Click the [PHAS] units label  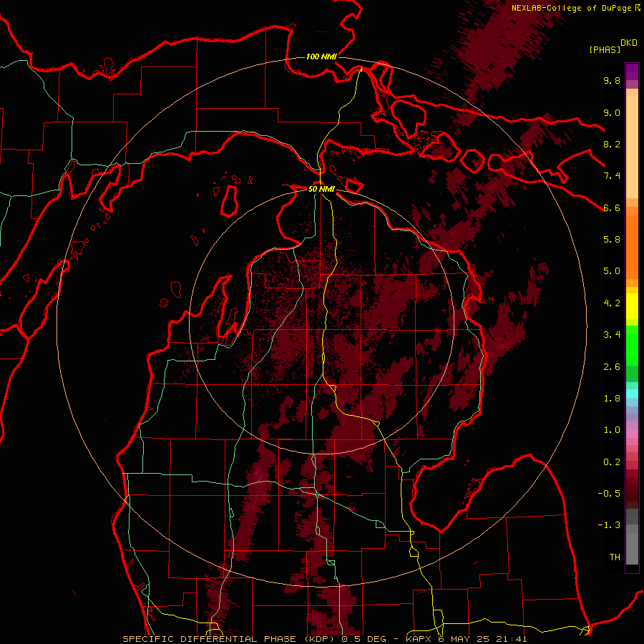coord(605,49)
